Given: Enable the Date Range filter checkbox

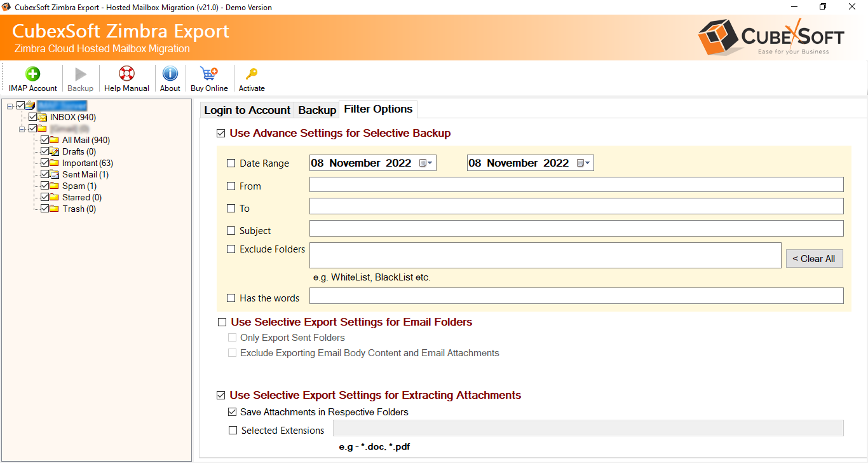Looking at the screenshot, I should 231,163.
